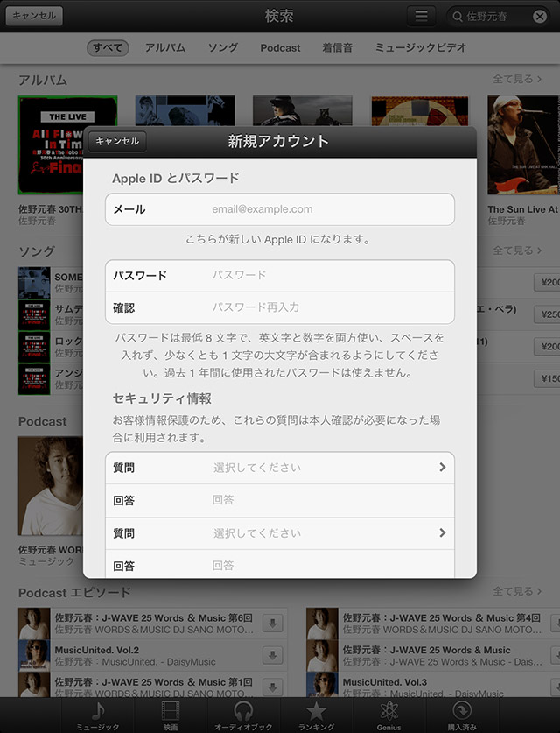Open the ミュージック tab in bottom bar
Viewport: 560px width, 733px height.
tap(98, 715)
